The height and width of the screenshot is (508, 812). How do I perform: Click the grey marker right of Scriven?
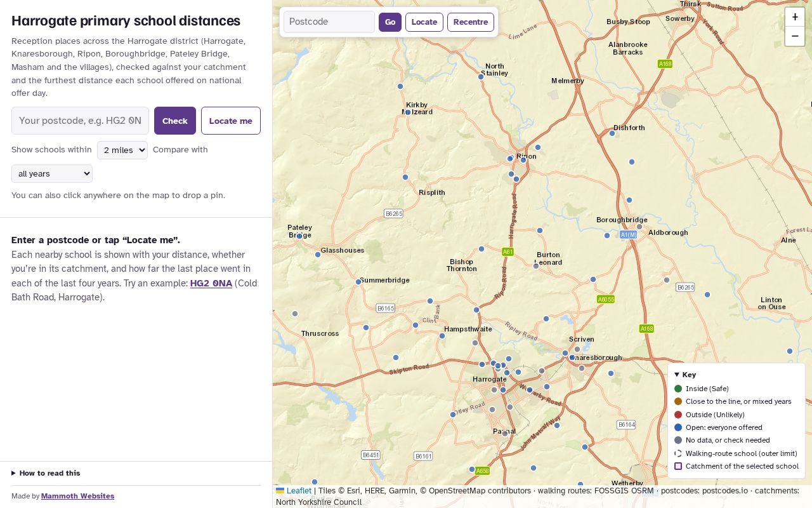tap(577, 349)
